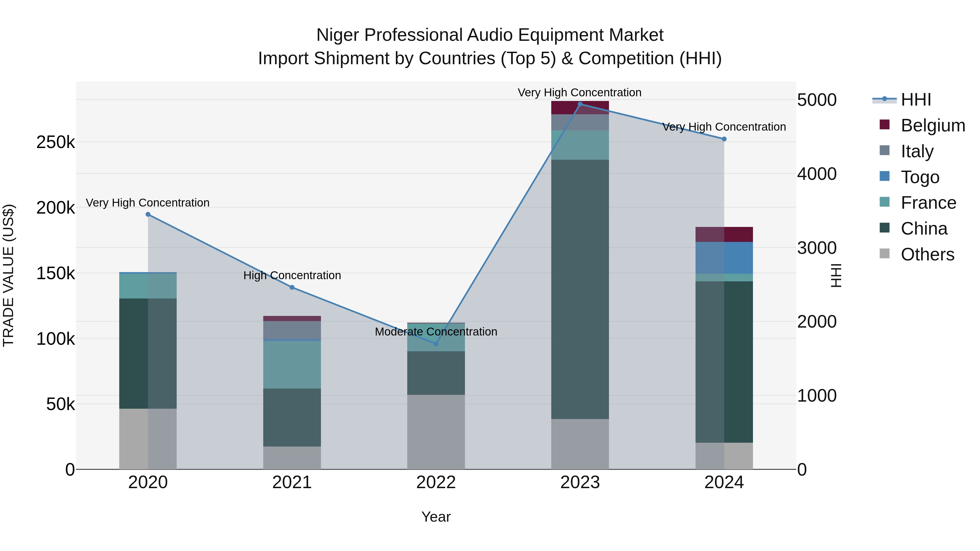Select the France segment of 2021 bar
This screenshot has width=980, height=551.
(292, 365)
